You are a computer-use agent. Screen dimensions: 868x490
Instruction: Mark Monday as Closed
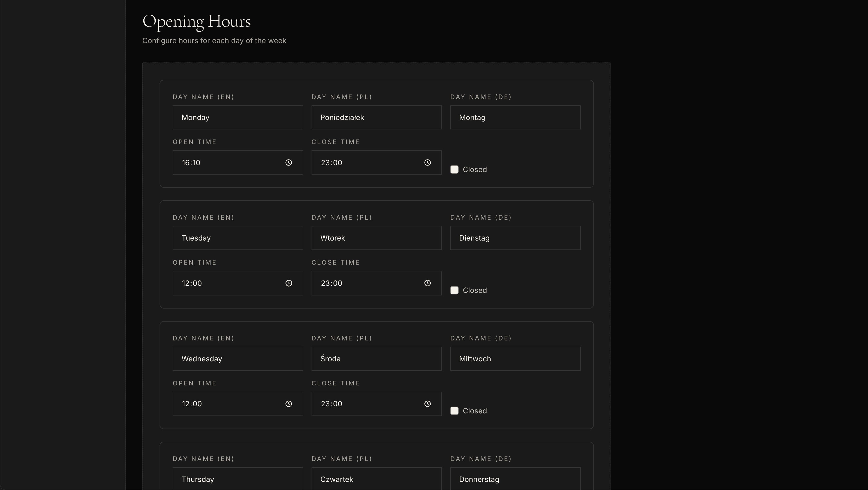click(x=454, y=169)
